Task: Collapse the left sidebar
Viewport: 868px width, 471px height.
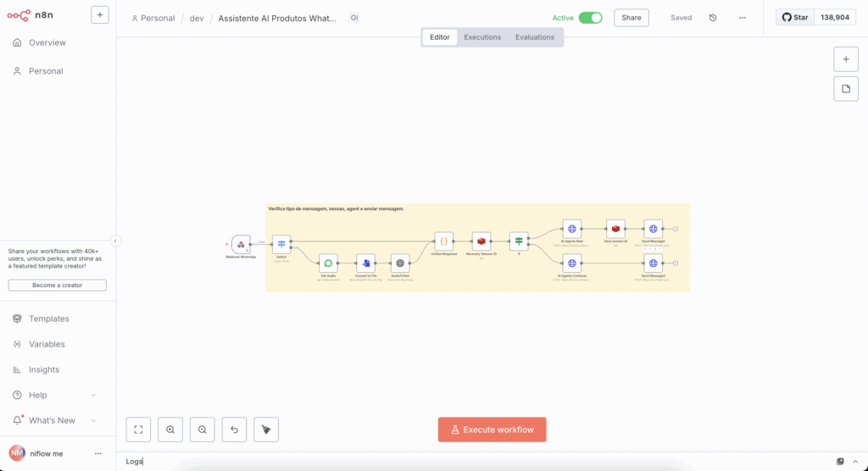Action: 116,241
